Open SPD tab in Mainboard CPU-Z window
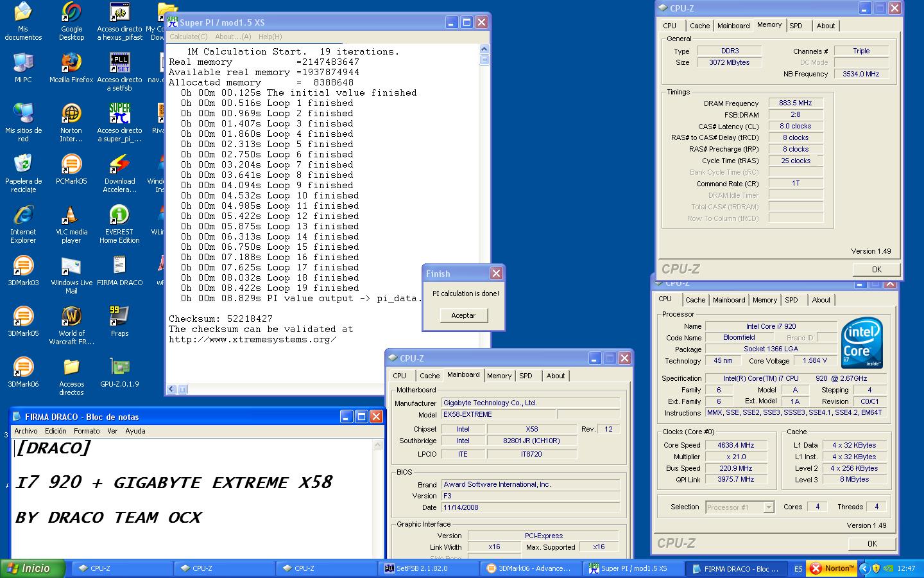924x578 pixels. [526, 376]
